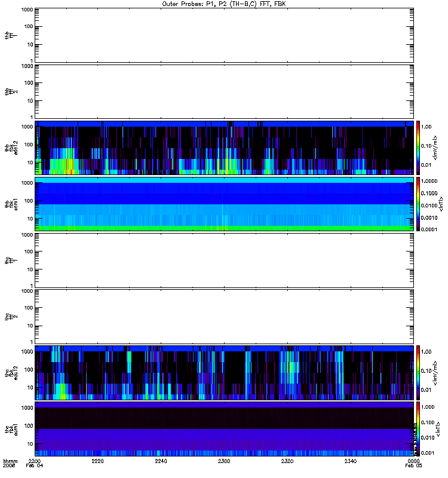Click the '2320' time axis label
The width and height of the screenshot is (448, 478).
287,461
